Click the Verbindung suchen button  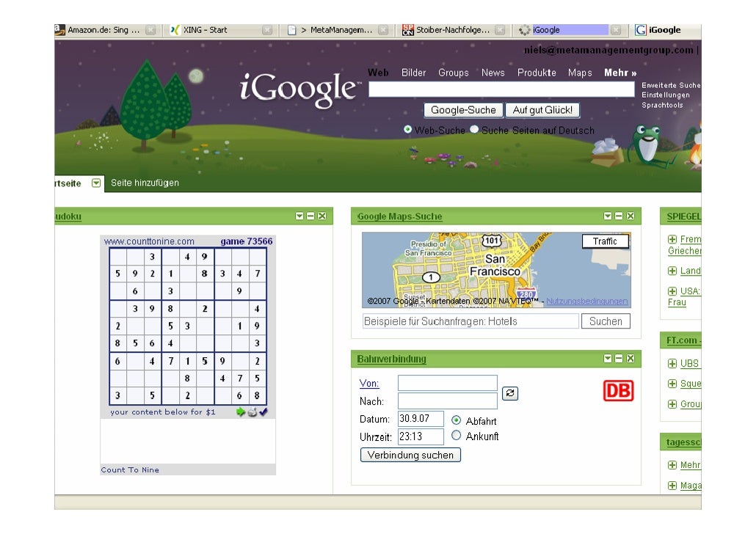click(410, 455)
